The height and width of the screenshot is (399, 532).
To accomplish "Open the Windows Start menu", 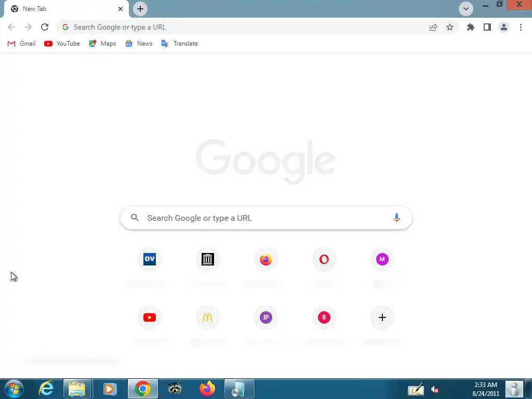I will tap(14, 389).
